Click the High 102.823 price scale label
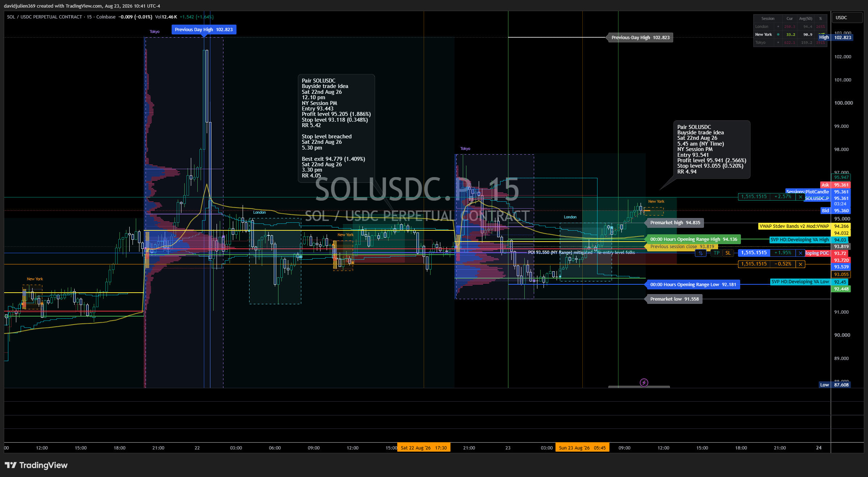The image size is (868, 477). pos(835,37)
